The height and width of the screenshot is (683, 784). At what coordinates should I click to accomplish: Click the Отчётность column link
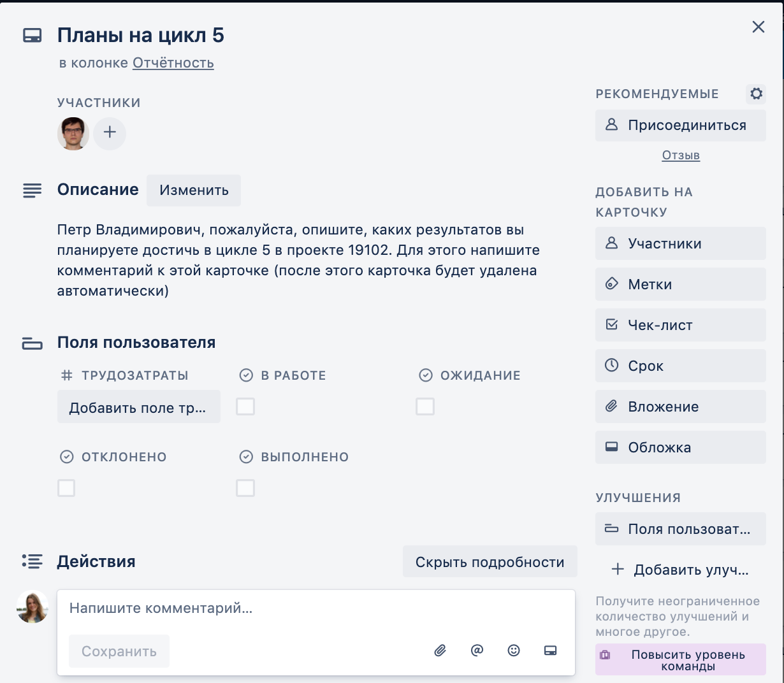tap(173, 63)
